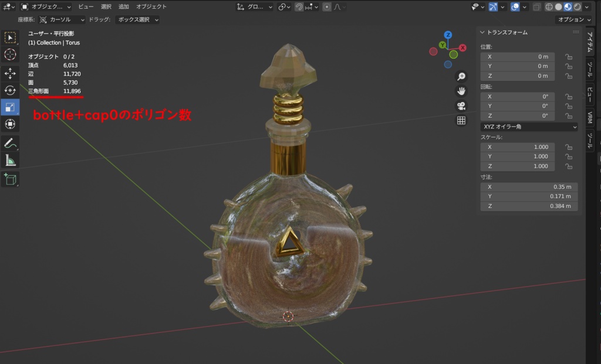Click the red X axis on gizmo
This screenshot has height=364, width=601.
462,48
